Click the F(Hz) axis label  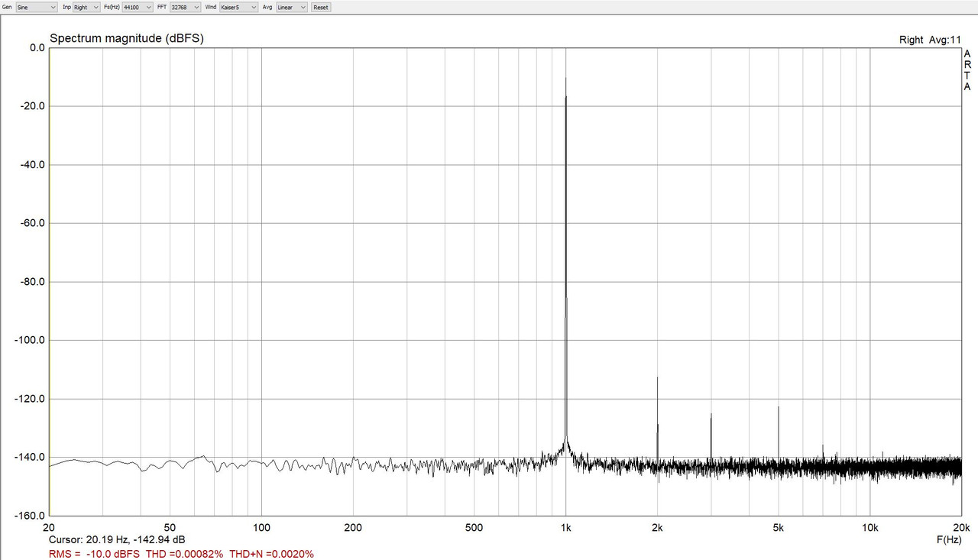(x=948, y=539)
